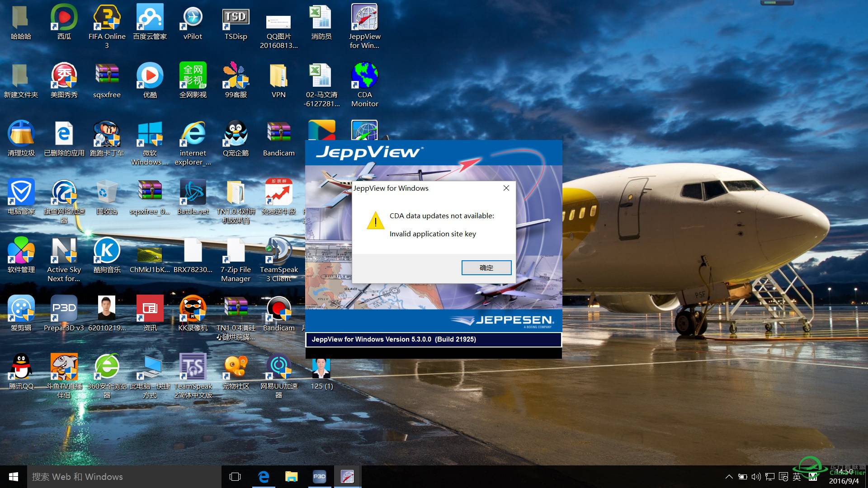Open the 酷狗音乐 desktop shortcut
Screen dimensions: 868x488
pyautogui.click(x=107, y=255)
